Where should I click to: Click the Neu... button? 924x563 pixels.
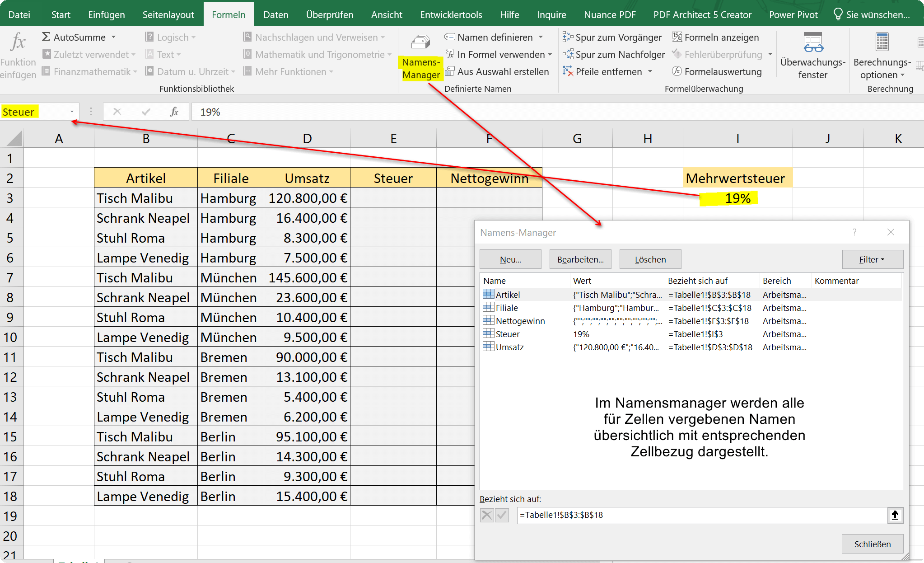510,259
